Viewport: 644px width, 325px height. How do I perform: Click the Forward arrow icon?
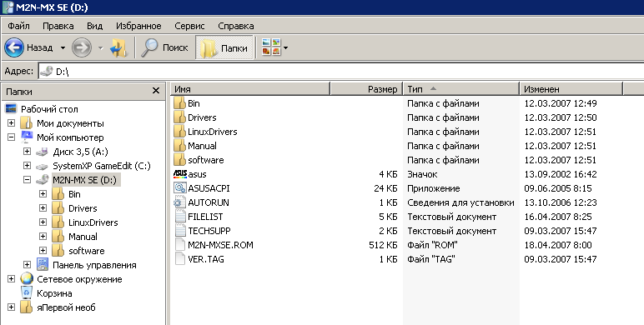coord(81,47)
